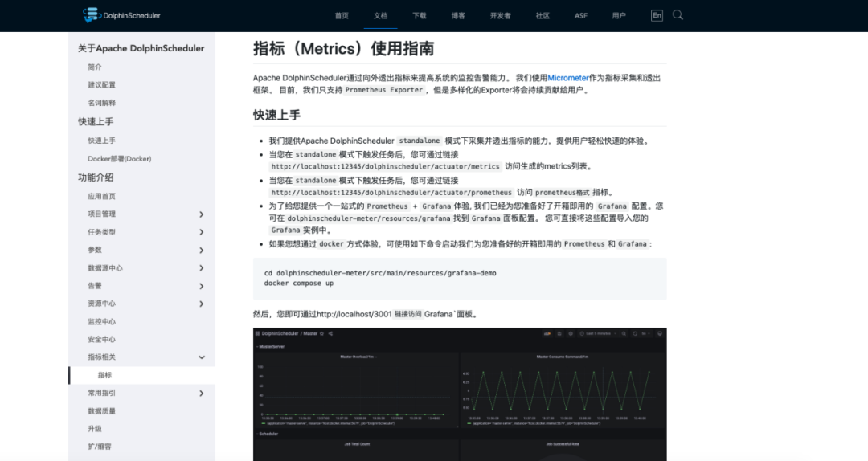Open the 下载 navigation item
Image resolution: width=868 pixels, height=461 pixels.
click(419, 16)
